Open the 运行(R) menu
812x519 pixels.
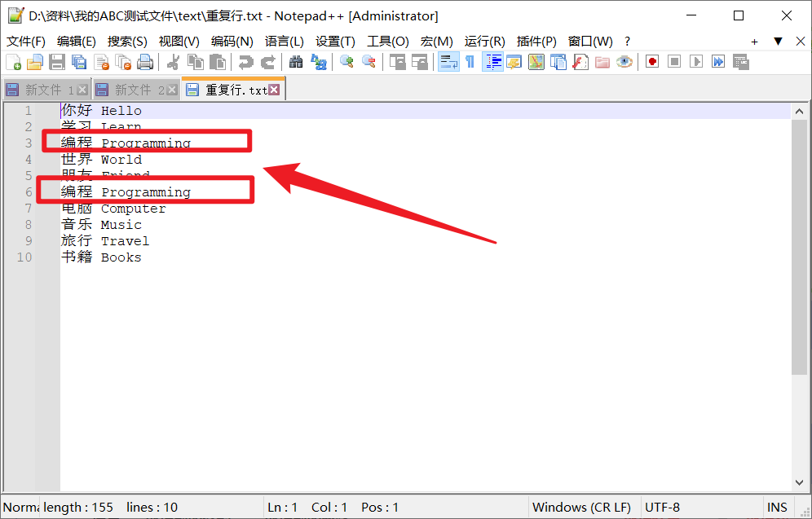pyautogui.click(x=485, y=42)
